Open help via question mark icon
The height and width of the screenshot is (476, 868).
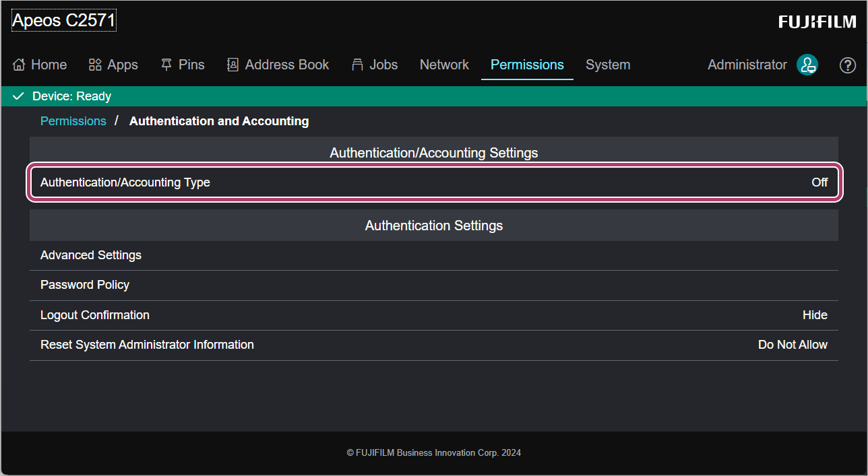point(848,65)
